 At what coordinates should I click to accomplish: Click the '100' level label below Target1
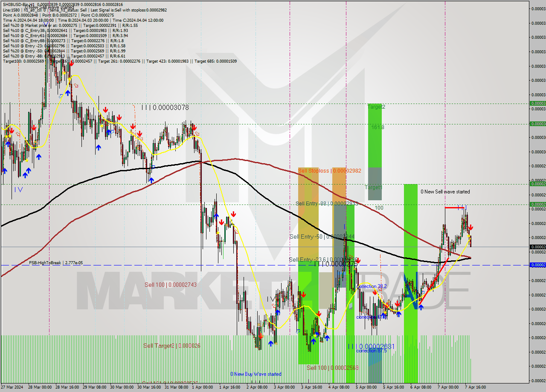point(379,208)
